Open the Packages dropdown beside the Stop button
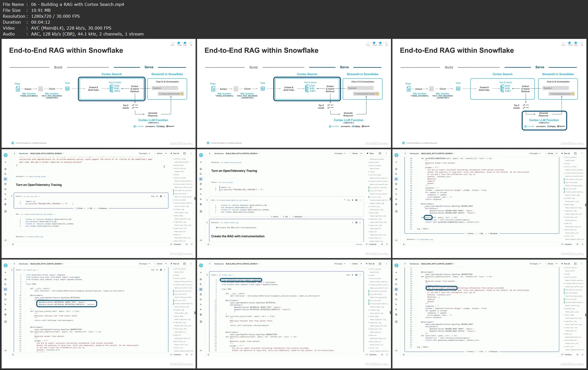 (340, 154)
